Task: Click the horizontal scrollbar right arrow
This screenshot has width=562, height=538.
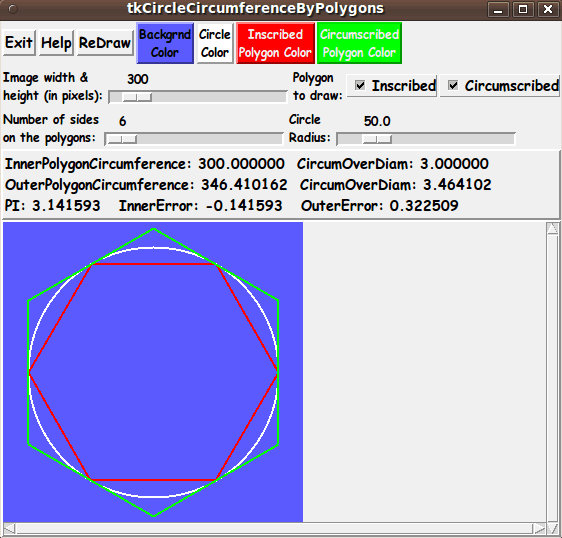Action: pyautogui.click(x=539, y=528)
